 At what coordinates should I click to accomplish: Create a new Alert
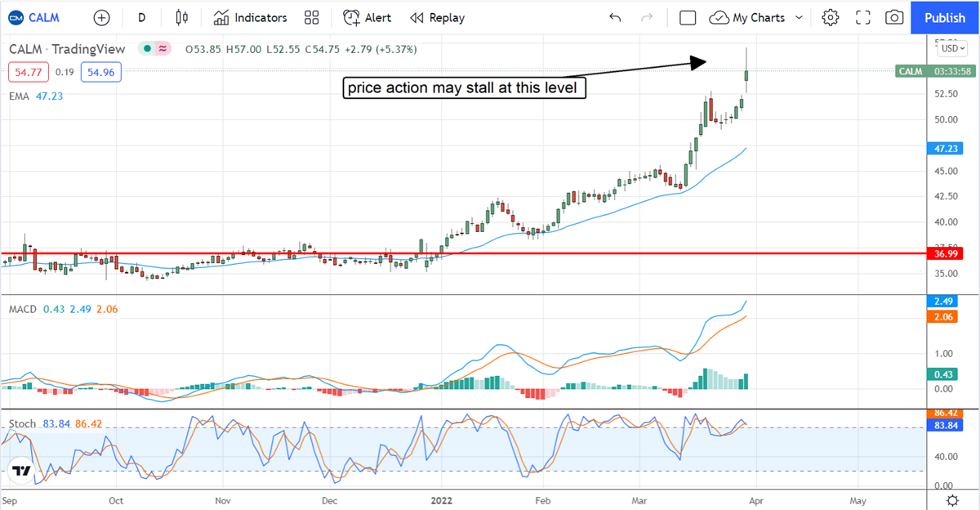click(x=367, y=17)
